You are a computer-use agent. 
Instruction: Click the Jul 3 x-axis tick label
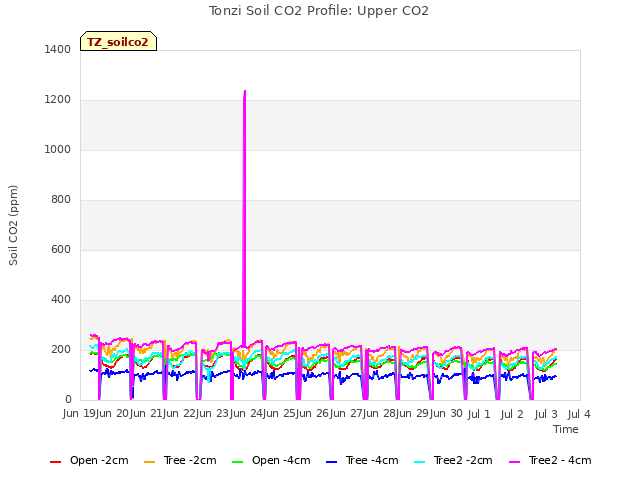(x=546, y=414)
